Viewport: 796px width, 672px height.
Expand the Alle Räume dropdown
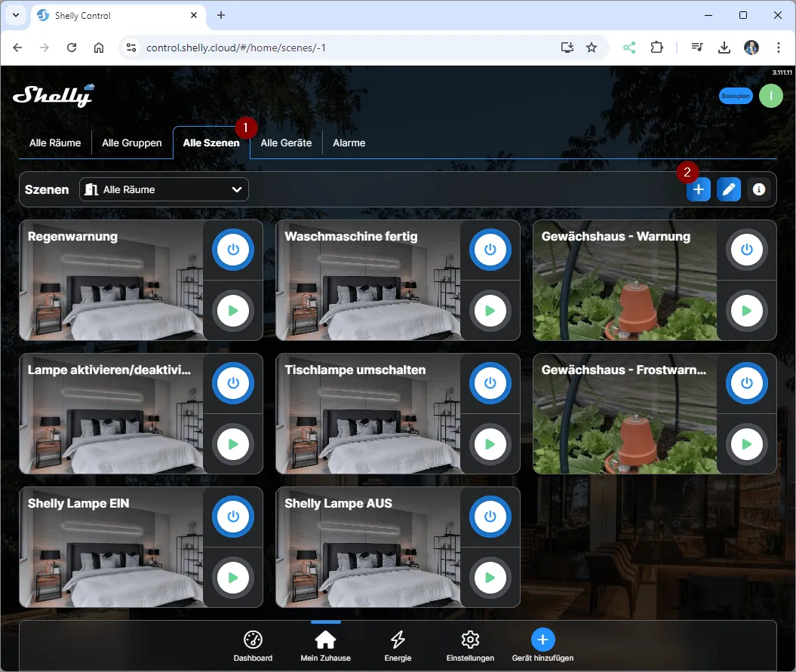point(164,189)
